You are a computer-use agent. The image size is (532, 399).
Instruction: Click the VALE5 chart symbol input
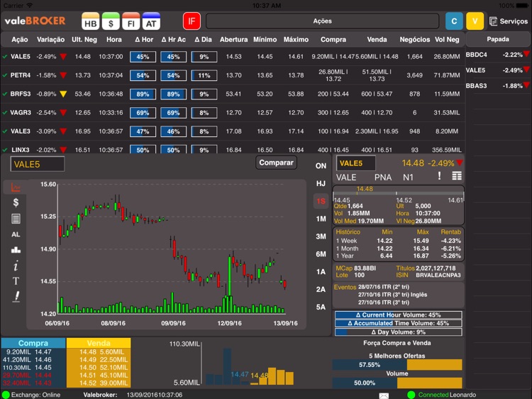[x=38, y=164]
